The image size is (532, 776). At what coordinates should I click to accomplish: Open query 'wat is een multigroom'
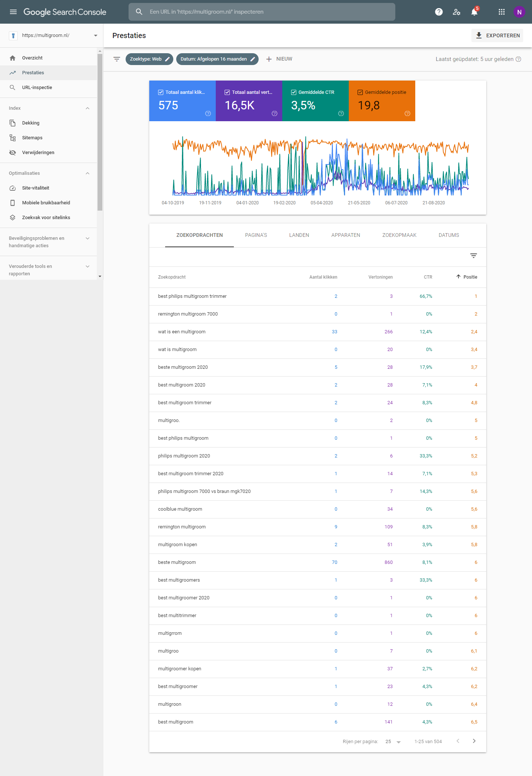318,332
